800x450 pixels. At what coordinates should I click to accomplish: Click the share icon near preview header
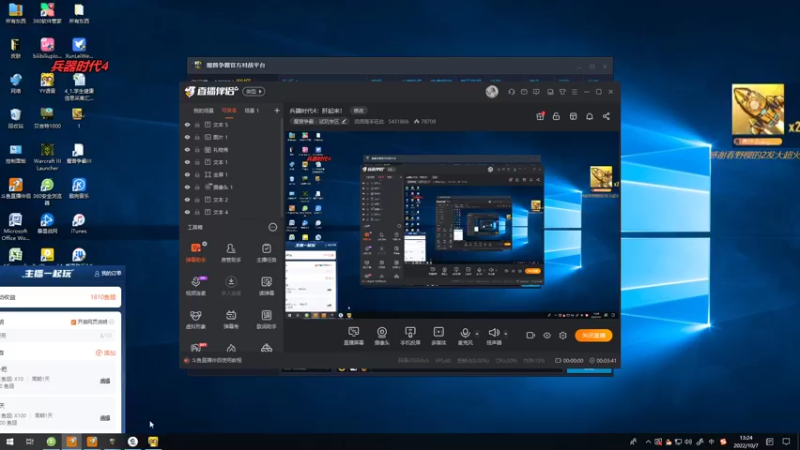(606, 116)
